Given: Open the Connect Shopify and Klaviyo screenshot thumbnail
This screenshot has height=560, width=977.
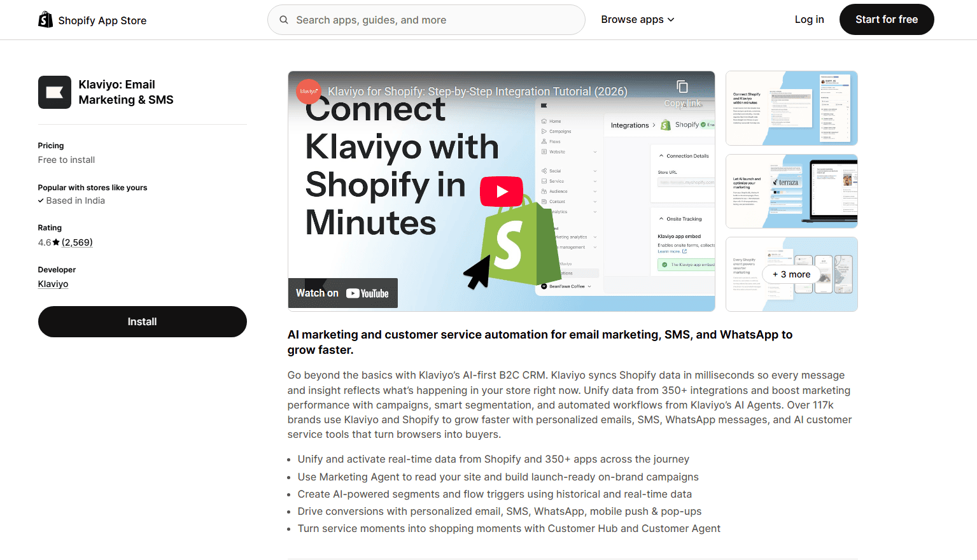Looking at the screenshot, I should pos(792,108).
